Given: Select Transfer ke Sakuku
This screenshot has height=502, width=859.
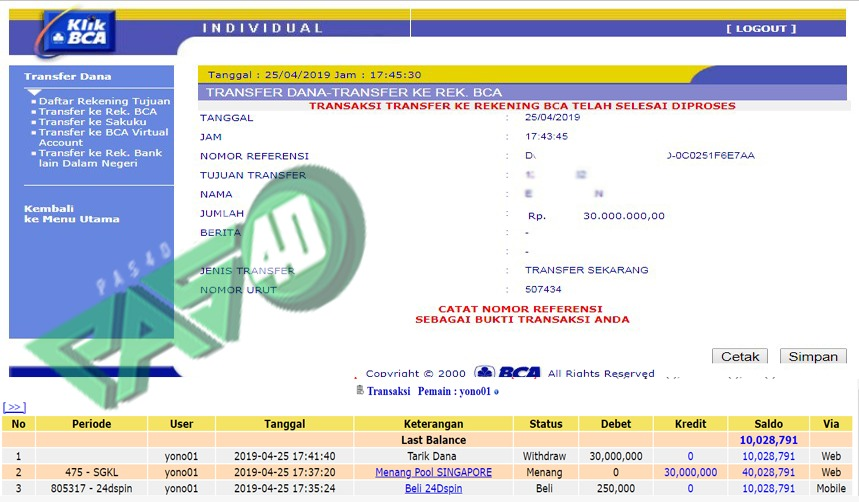Looking at the screenshot, I should 92,122.
